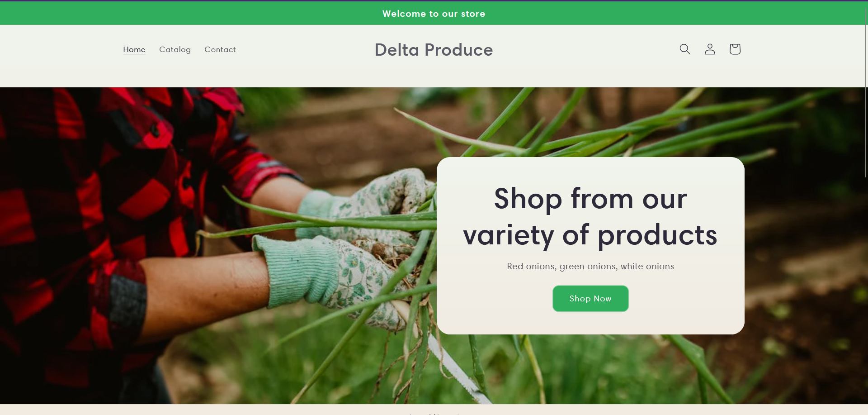Open the shopping cart icon
868x415 pixels.
[735, 49]
